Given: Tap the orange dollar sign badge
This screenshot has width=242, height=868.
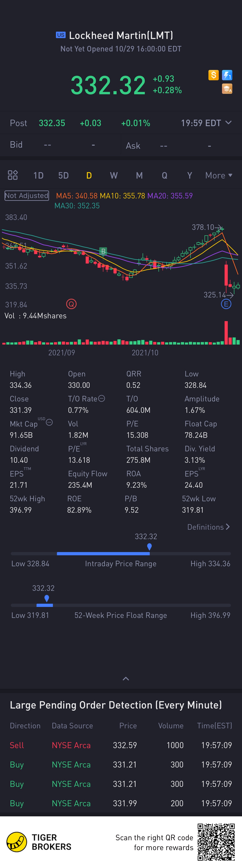Looking at the screenshot, I should 213,75.
